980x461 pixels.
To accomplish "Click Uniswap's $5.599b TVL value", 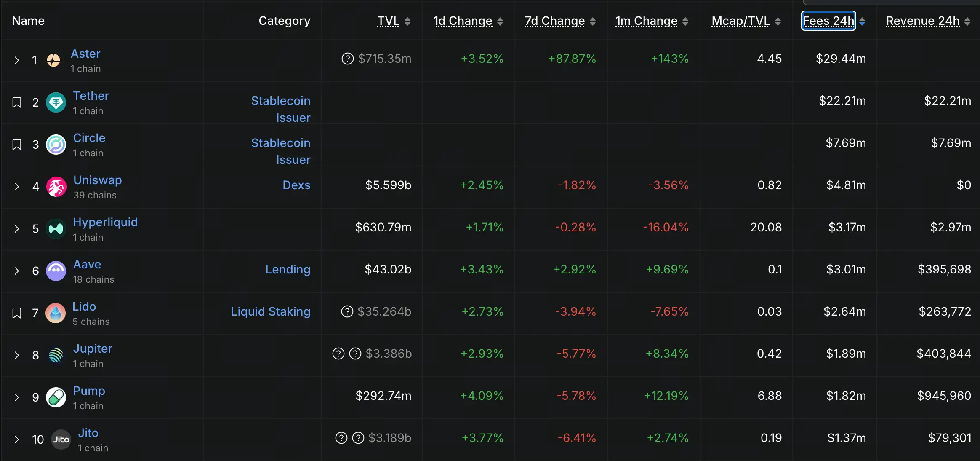I will tap(388, 185).
